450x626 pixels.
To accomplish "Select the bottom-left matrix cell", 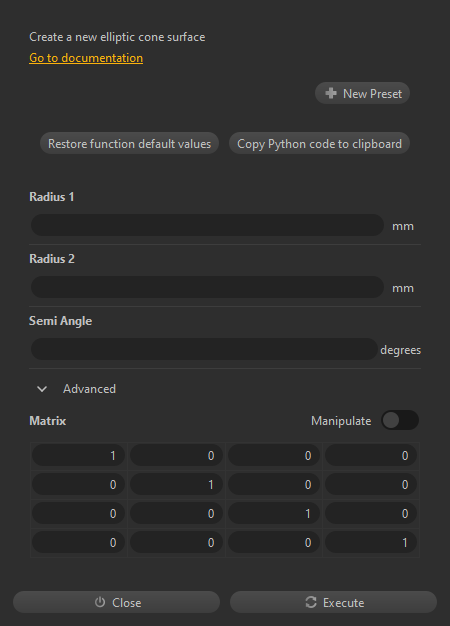I will point(78,543).
